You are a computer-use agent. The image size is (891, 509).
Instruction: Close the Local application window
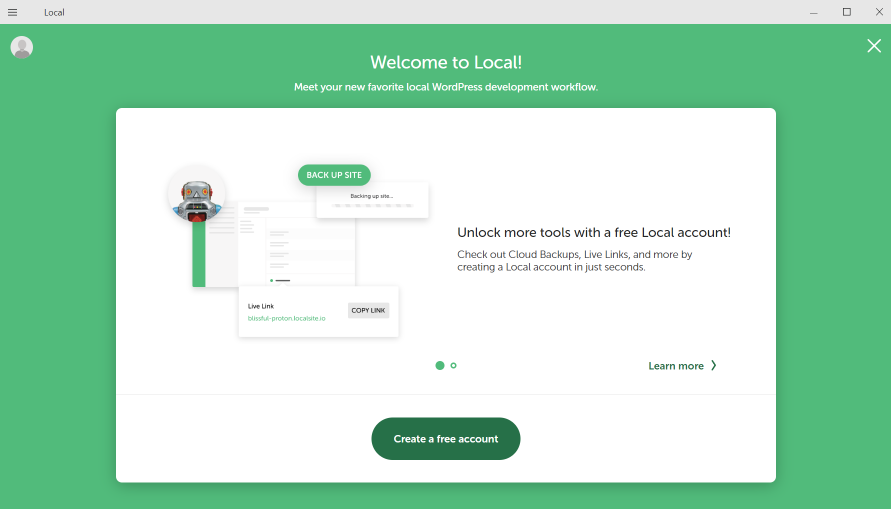[x=879, y=12]
